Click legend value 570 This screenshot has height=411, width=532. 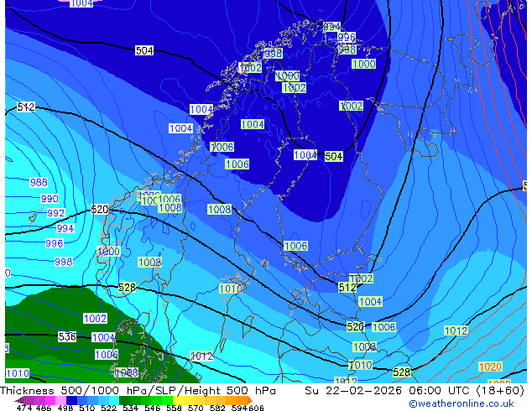(196, 408)
